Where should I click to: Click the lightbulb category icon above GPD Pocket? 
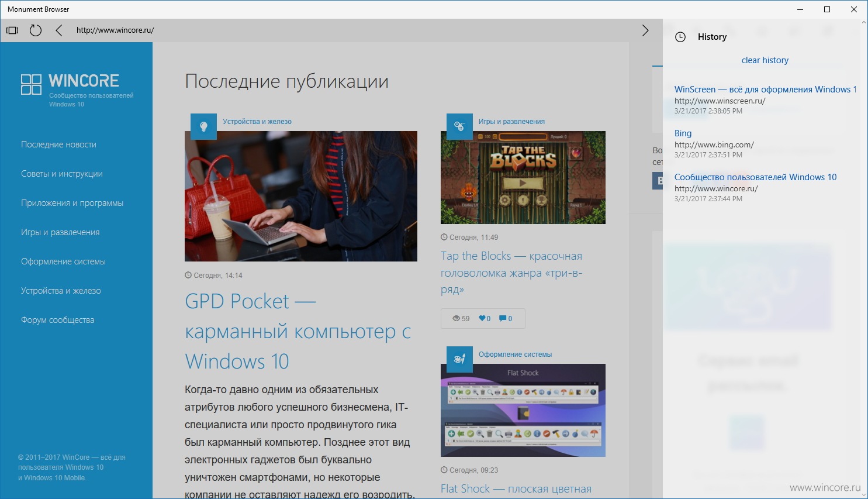point(203,126)
